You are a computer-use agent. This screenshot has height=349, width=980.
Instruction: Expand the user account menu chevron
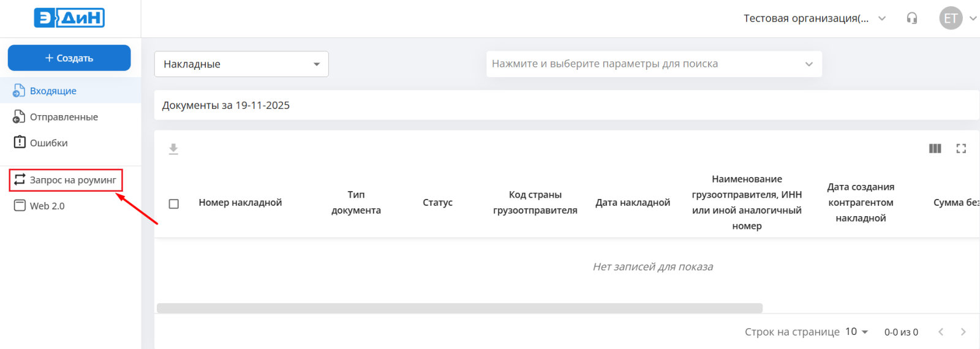pyautogui.click(x=973, y=18)
